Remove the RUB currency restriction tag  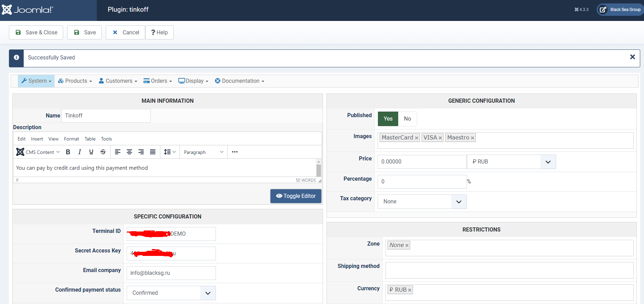click(410, 290)
